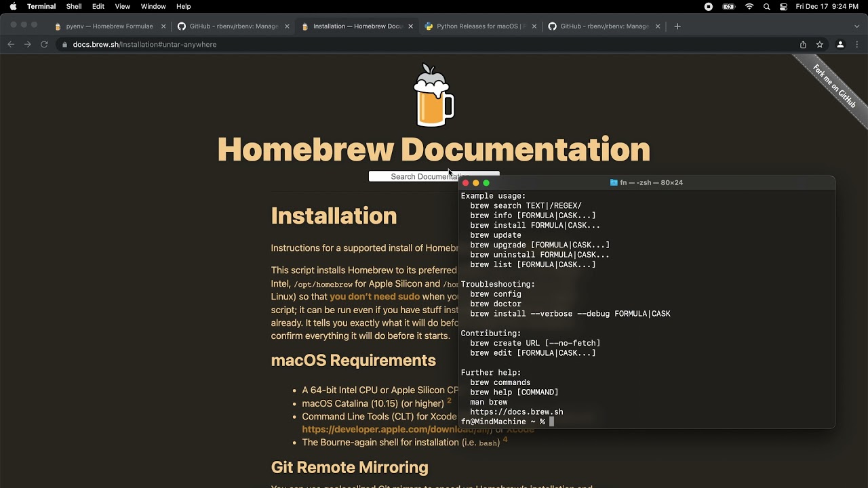
Task: Minimize the terminal window
Action: [475, 183]
